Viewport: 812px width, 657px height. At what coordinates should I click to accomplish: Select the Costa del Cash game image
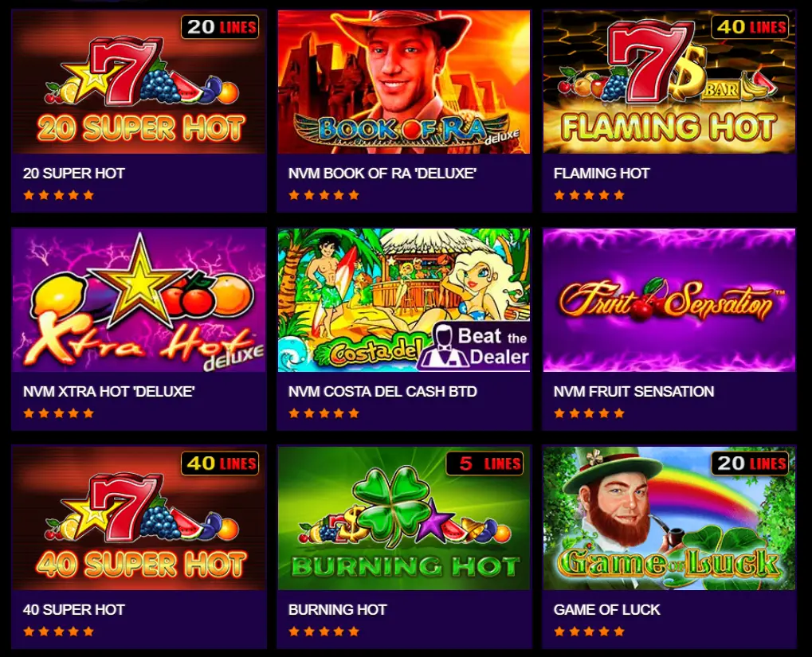click(x=404, y=299)
